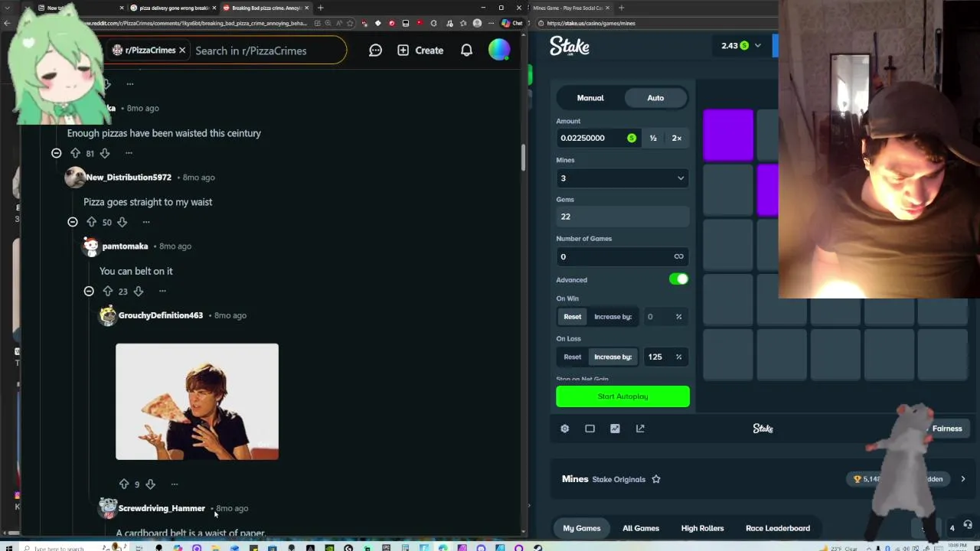The image size is (980, 551).
Task: Select My Games tab
Action: [x=582, y=528]
